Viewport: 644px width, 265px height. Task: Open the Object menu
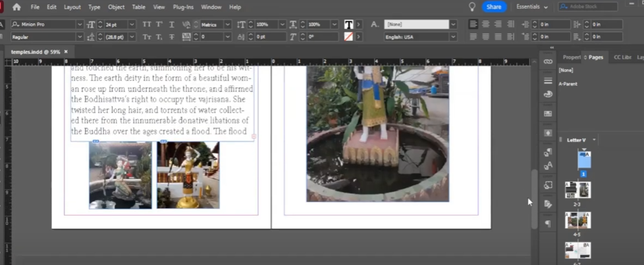[116, 7]
